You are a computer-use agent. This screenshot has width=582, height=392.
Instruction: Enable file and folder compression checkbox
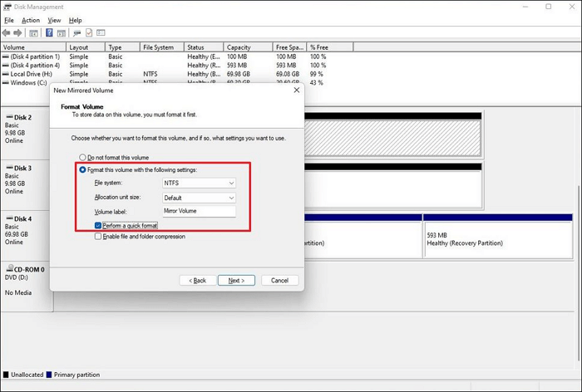tap(98, 236)
